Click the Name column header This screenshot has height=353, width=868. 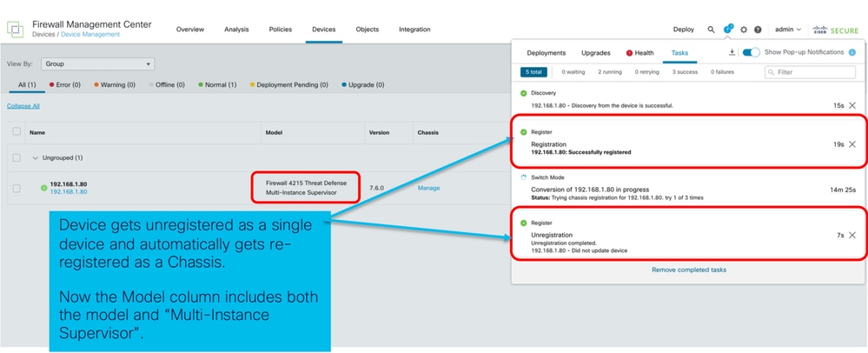click(x=37, y=133)
